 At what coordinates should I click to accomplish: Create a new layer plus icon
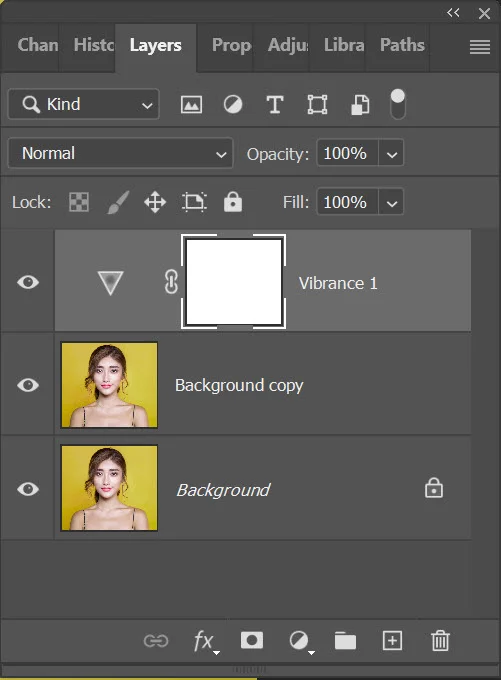pyautogui.click(x=392, y=641)
